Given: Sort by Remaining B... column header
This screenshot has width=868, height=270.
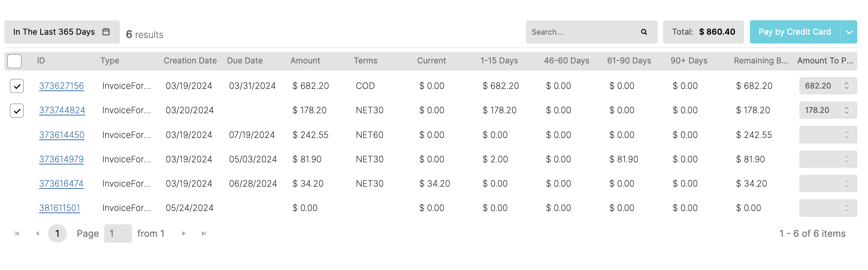Looking at the screenshot, I should point(761,61).
